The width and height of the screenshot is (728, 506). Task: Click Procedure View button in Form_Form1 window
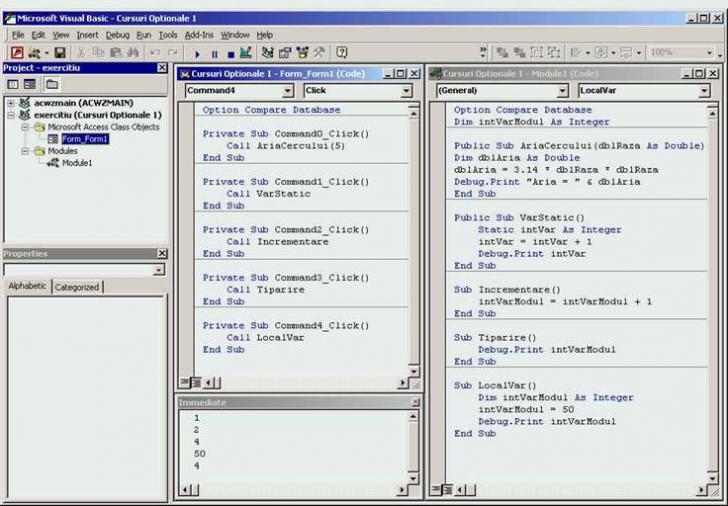[x=185, y=382]
